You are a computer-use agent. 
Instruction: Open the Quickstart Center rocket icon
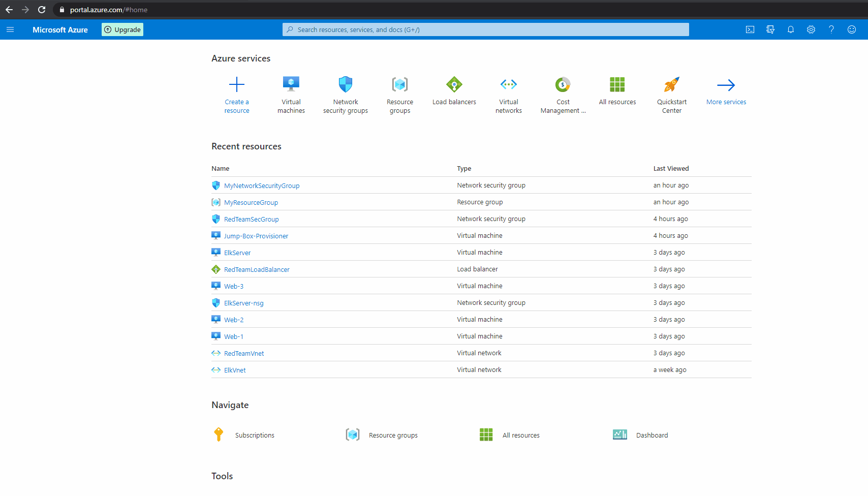pyautogui.click(x=672, y=84)
